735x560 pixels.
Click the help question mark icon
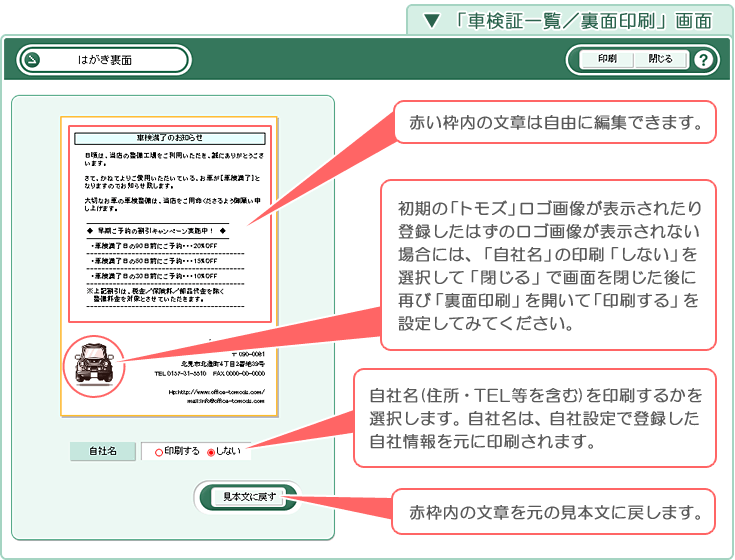coord(703,60)
